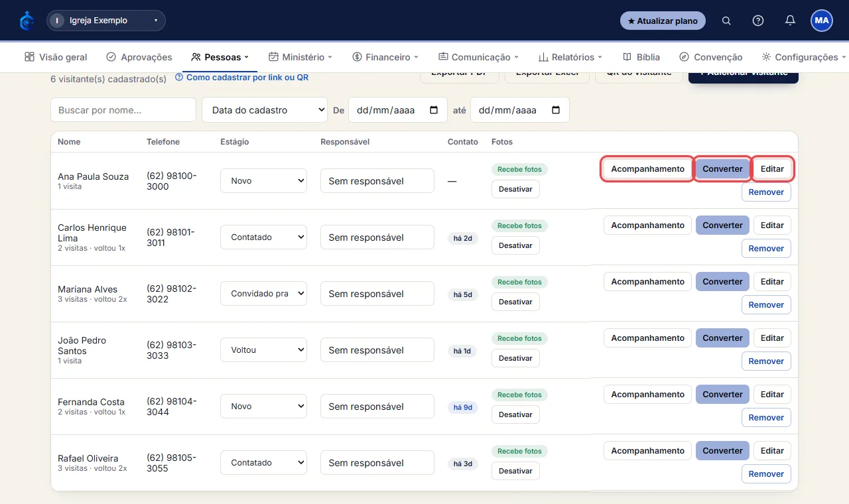Viewport: 849px width, 504px height.
Task: Open the search magnifier icon
Action: click(726, 21)
